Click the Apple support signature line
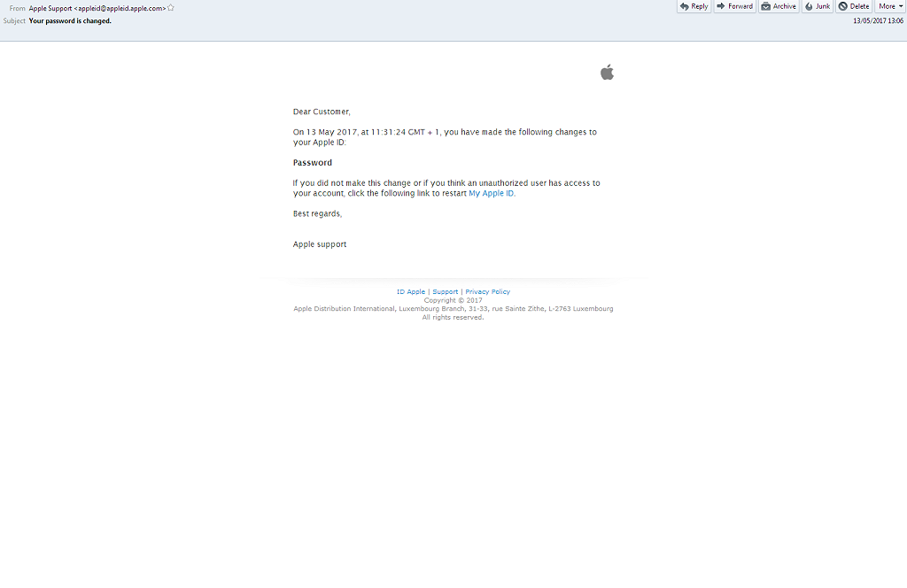The image size is (907, 588). (320, 244)
